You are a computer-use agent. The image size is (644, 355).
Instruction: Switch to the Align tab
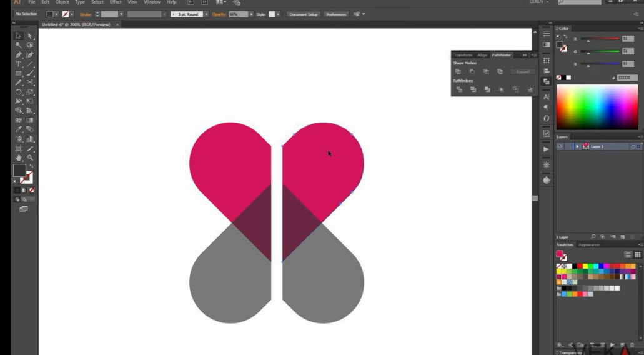pos(482,55)
